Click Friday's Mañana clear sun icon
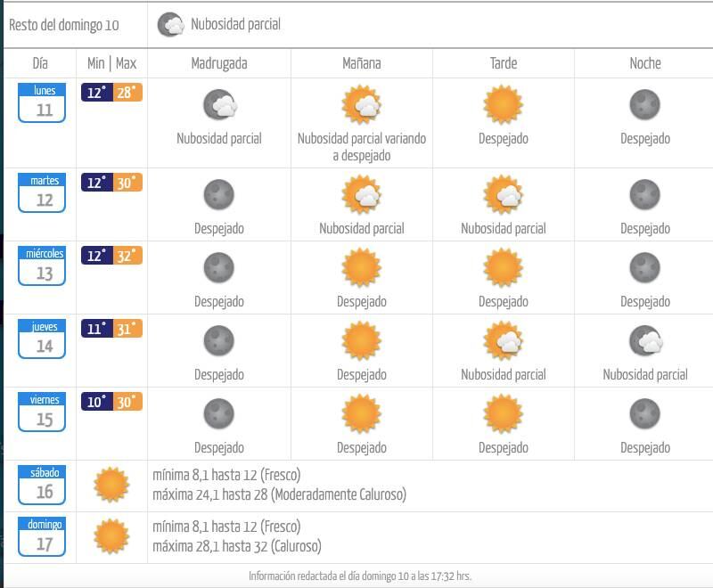The height and width of the screenshot is (588, 713). click(x=361, y=413)
